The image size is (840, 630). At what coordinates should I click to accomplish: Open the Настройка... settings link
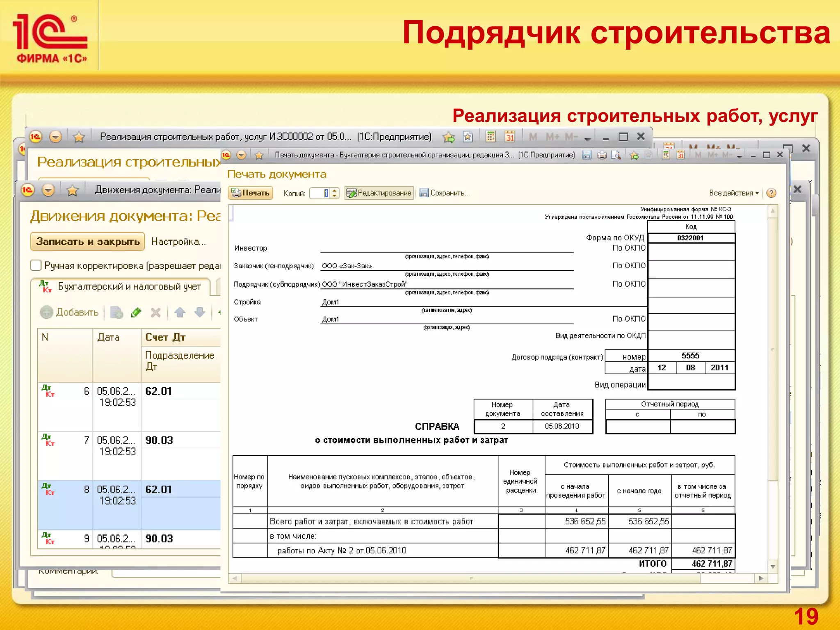coord(178,242)
